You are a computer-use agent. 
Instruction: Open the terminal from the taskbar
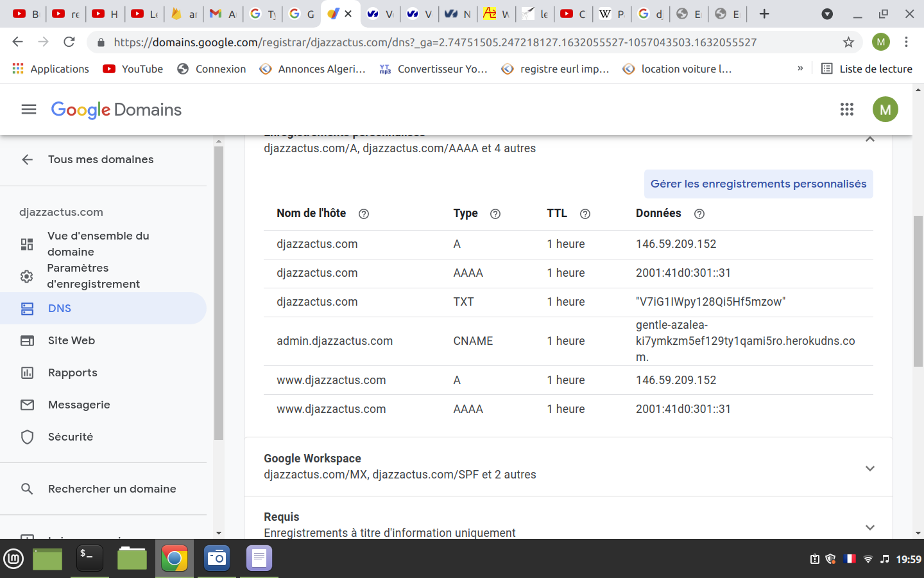click(x=89, y=558)
